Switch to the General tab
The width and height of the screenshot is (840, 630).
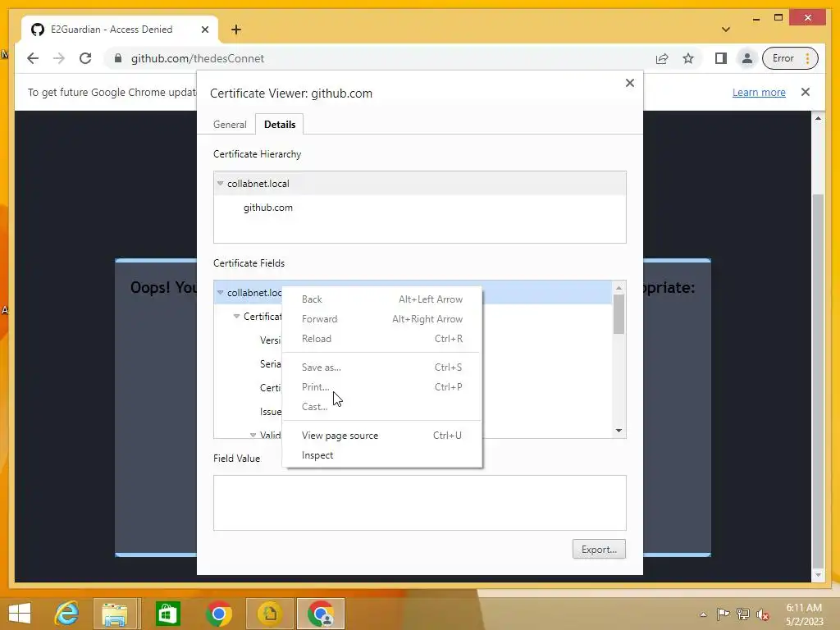coord(230,125)
